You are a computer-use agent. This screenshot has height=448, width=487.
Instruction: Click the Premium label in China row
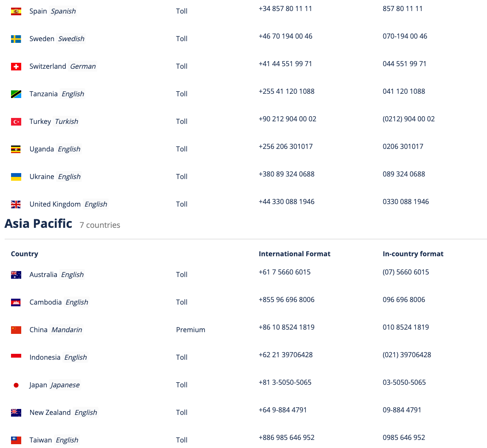[190, 330]
